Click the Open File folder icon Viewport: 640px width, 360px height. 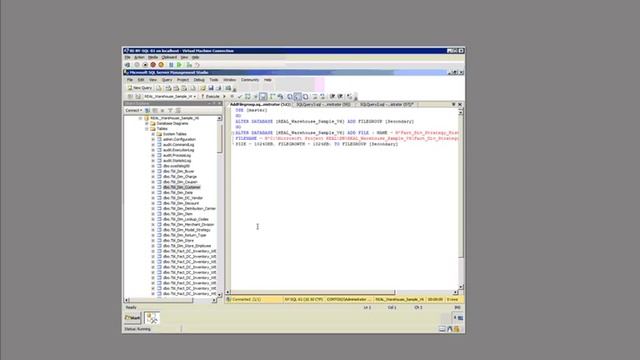click(x=202, y=88)
